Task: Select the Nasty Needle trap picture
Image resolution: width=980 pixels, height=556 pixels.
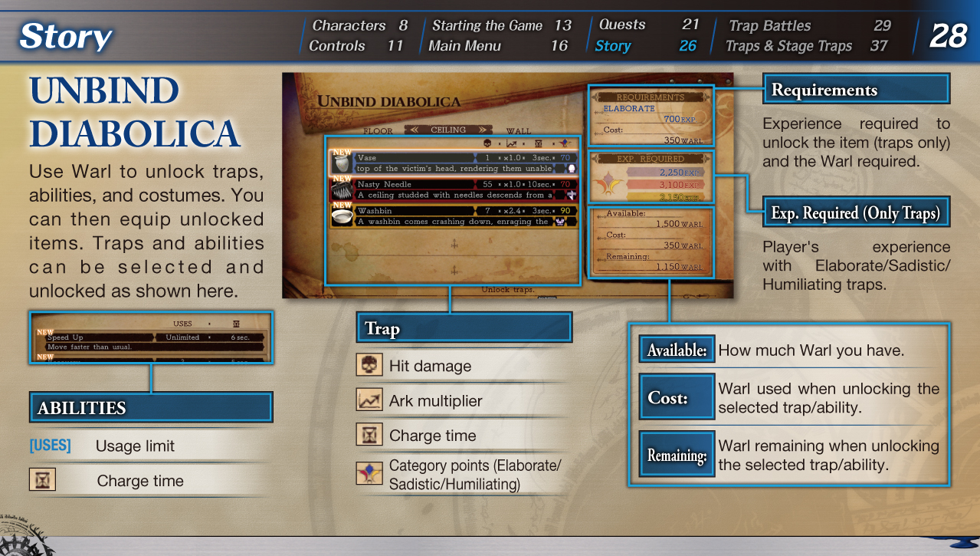Action: click(341, 189)
